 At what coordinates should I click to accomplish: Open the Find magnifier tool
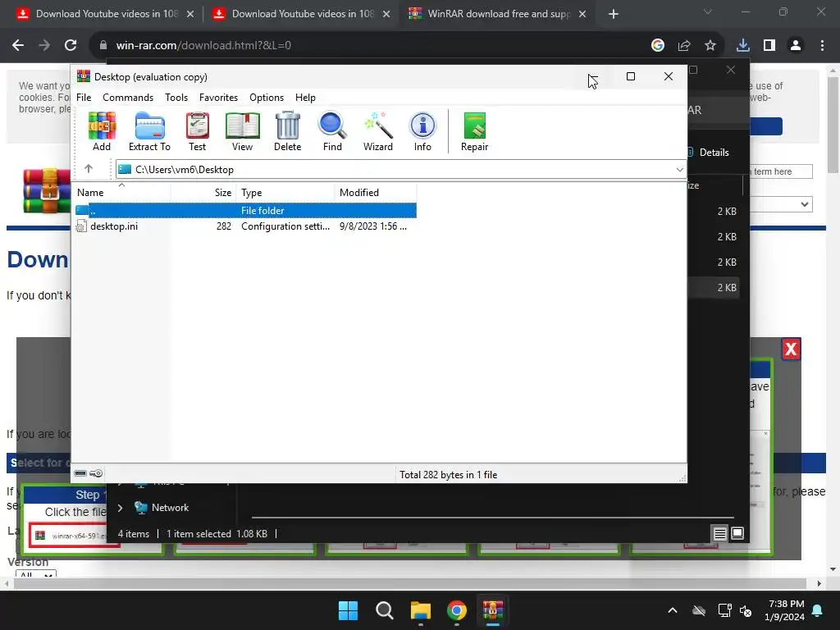(332, 132)
